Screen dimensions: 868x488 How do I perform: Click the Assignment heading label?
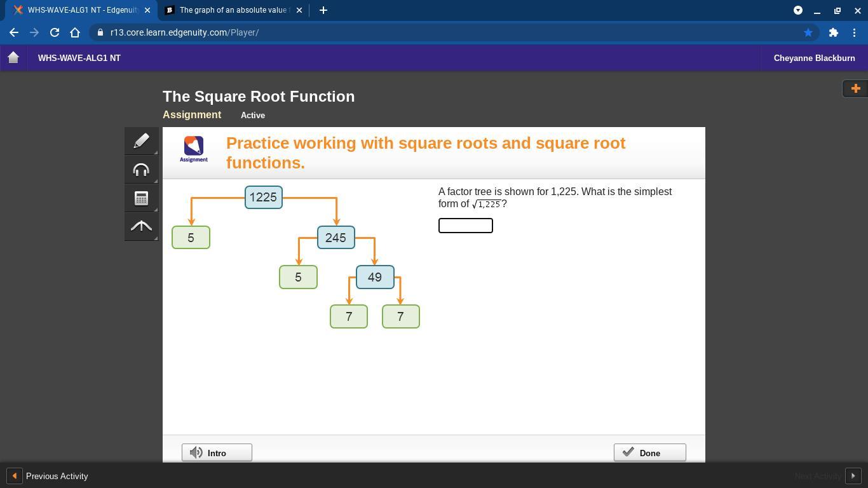coord(192,115)
